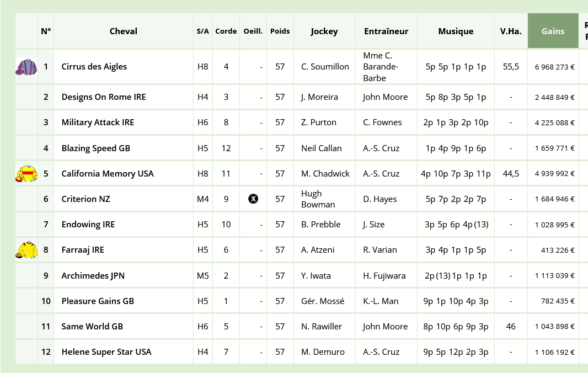Click jockey C. Soumillon

(x=325, y=67)
